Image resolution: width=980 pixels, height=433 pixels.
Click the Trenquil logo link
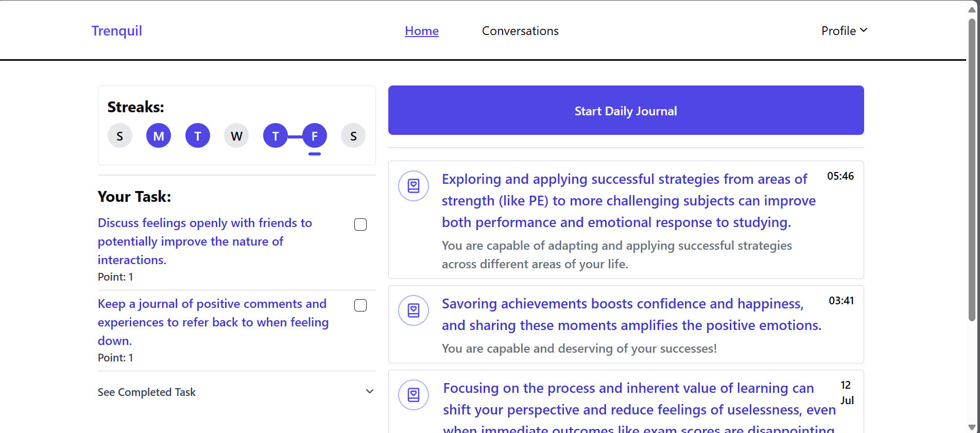[x=117, y=31]
